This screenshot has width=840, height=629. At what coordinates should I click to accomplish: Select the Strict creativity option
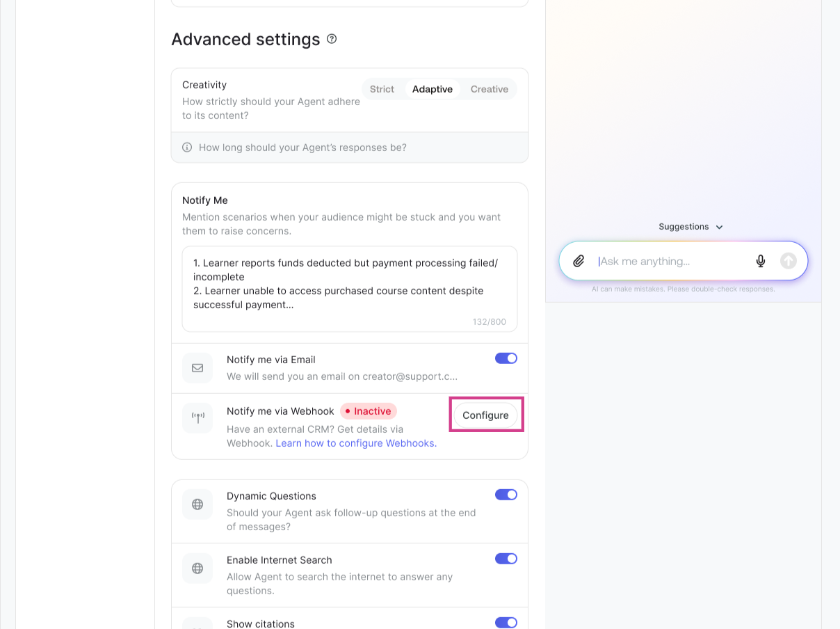tap(382, 89)
